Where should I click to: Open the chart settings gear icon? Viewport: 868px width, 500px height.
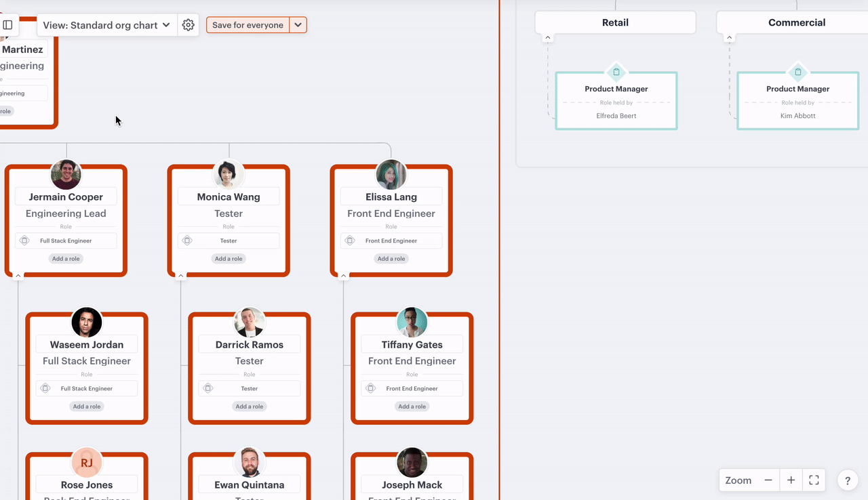[x=188, y=24]
